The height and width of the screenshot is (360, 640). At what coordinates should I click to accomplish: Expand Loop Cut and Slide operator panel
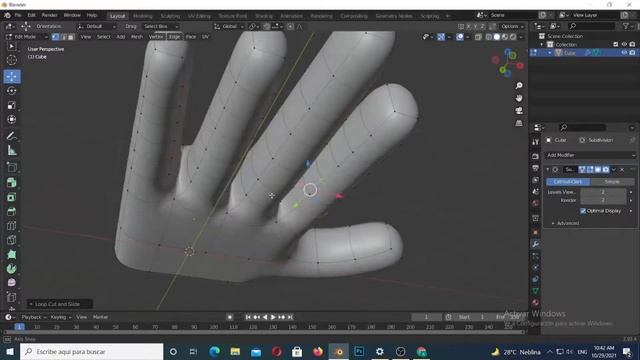(60, 304)
